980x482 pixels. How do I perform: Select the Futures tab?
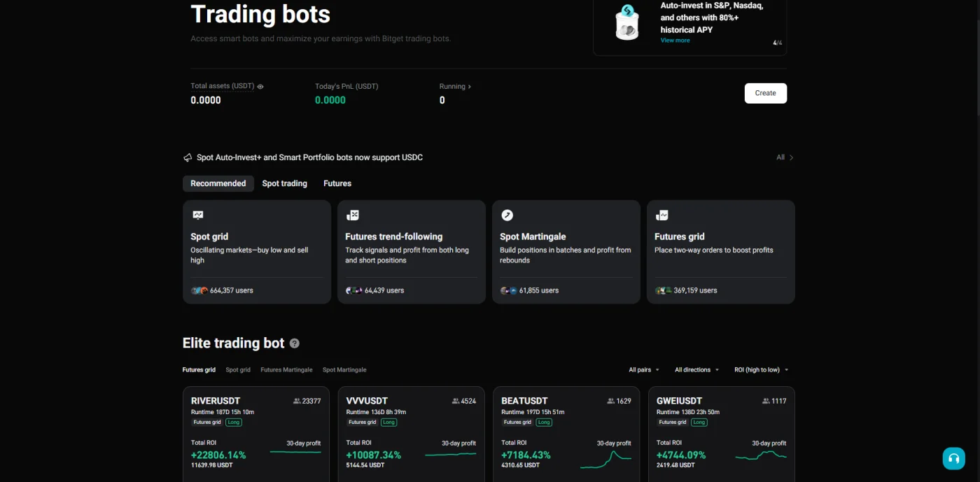[337, 183]
